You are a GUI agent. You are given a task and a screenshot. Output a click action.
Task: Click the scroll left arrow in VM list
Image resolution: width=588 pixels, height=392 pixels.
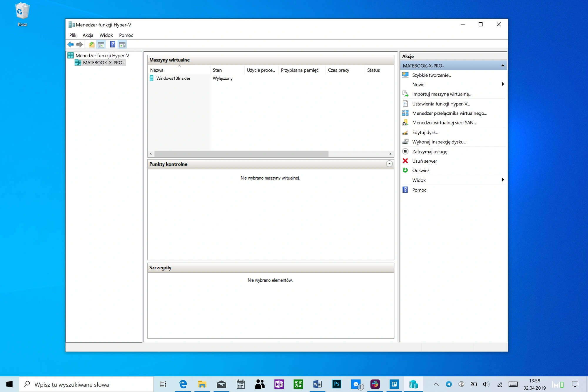151,154
